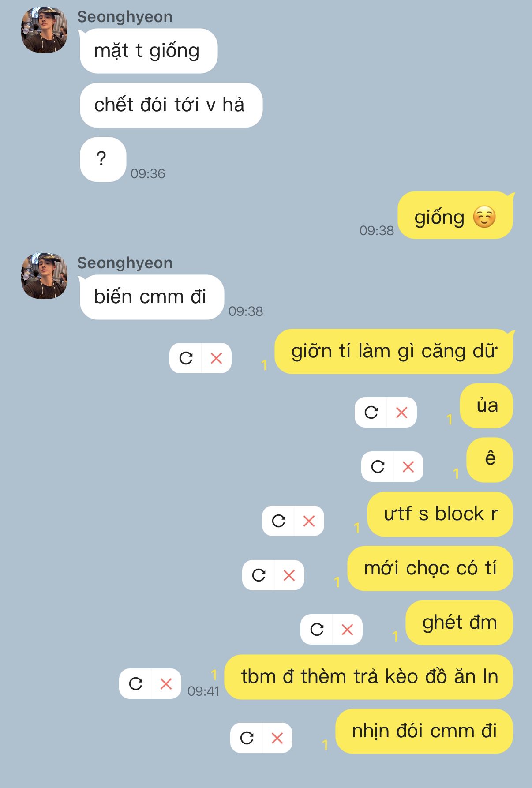532x788 pixels.
Task: Retry sending 'giỡn tí làm gì căng dữ'
Action: click(186, 358)
